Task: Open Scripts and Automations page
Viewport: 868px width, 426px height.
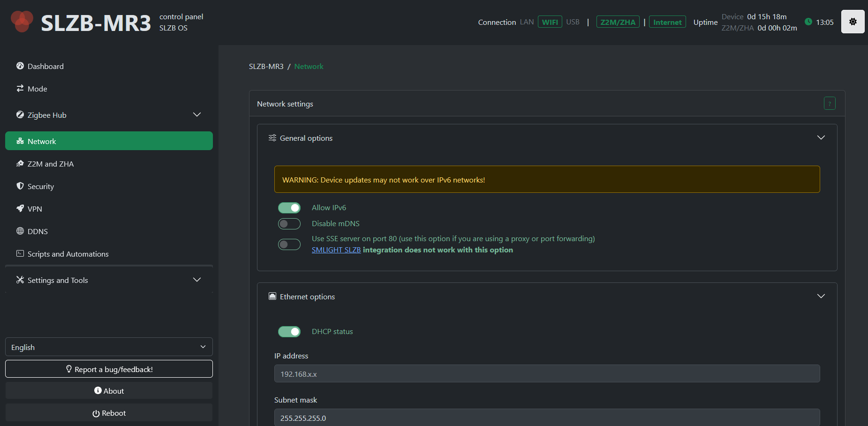Action: pyautogui.click(x=68, y=254)
